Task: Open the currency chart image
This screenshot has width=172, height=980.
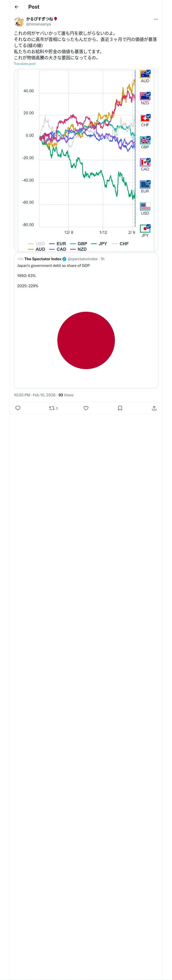Action: point(86,160)
